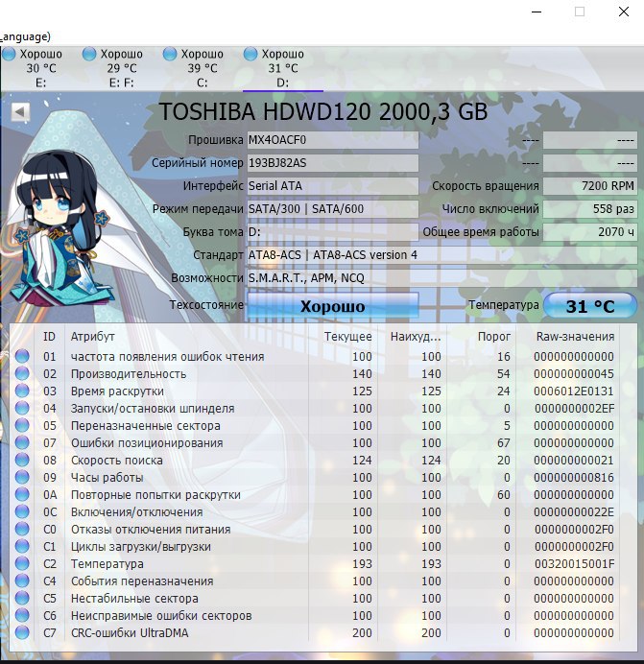Screen dimensions: 644x664
Task: Click the power-on hours 2070 ч
Action: coord(589,231)
